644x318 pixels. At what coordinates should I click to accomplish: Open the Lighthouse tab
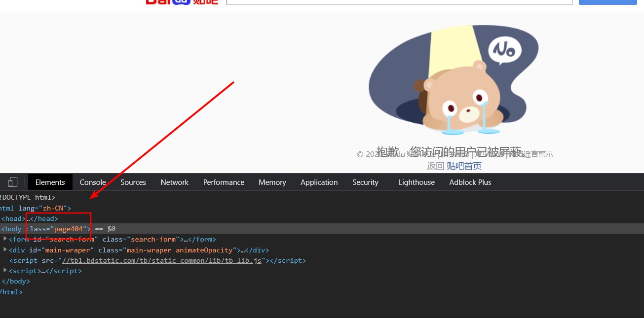[x=417, y=182]
